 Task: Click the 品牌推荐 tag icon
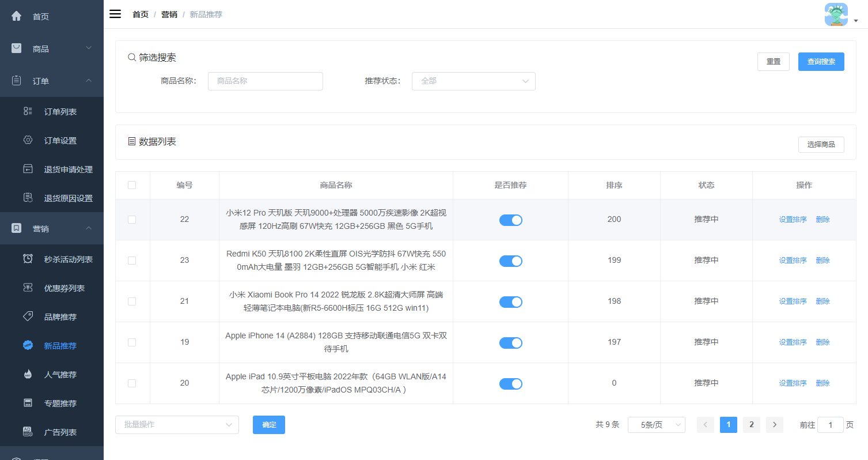point(28,316)
